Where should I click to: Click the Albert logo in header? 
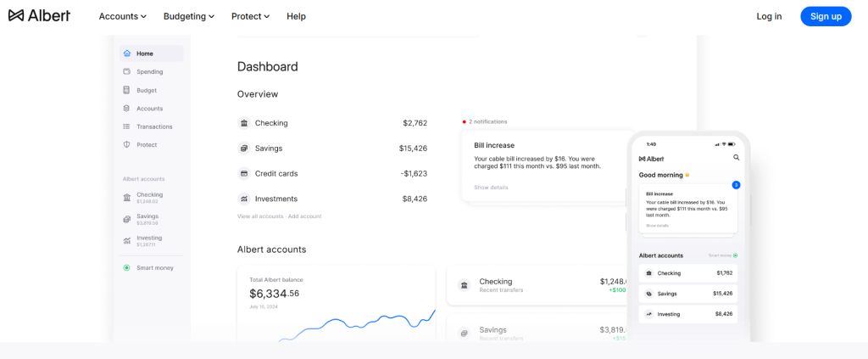[x=39, y=16]
